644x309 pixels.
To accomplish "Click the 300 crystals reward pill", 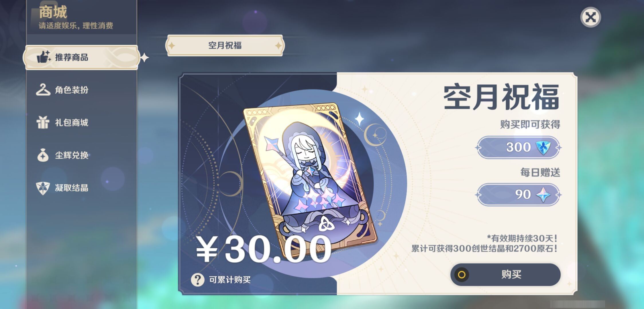I will click(519, 147).
